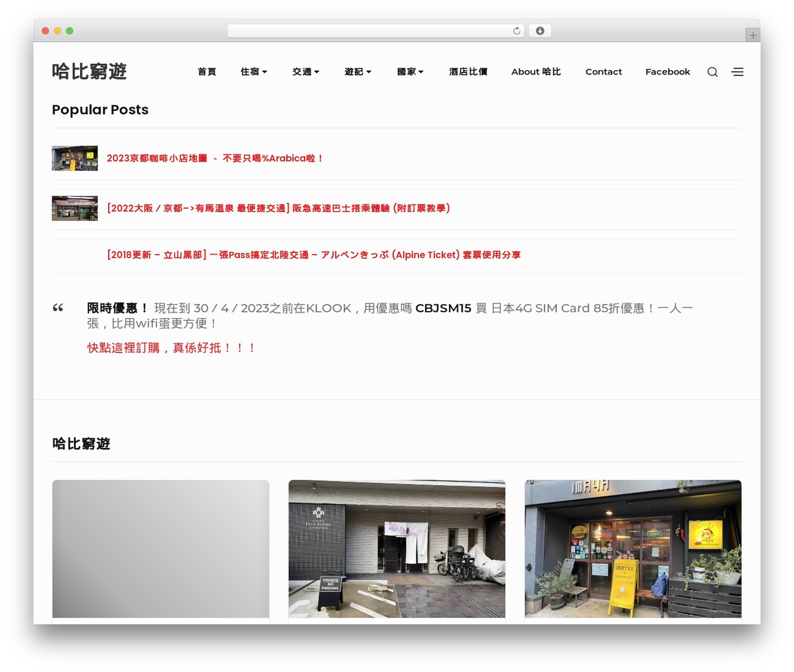The image size is (794, 672).
Task: Open the 阪急高速巴士搭乘體驗 post link
Action: pyautogui.click(x=279, y=208)
